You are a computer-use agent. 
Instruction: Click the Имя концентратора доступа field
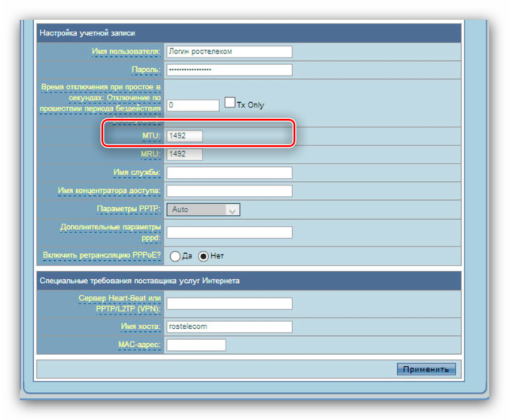229,191
